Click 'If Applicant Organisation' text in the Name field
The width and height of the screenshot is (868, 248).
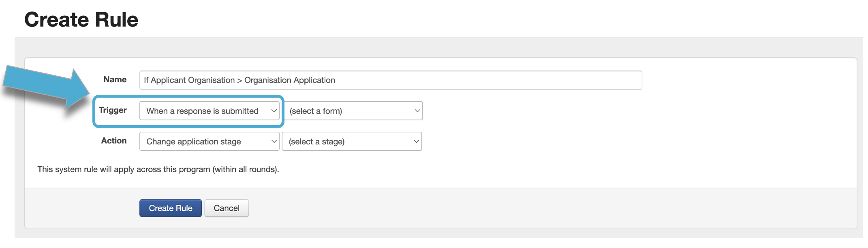189,80
